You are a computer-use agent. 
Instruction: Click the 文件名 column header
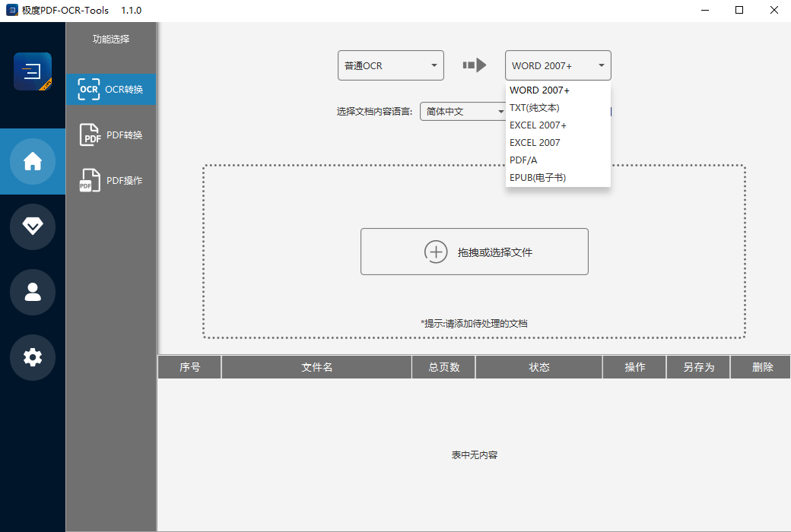point(317,367)
